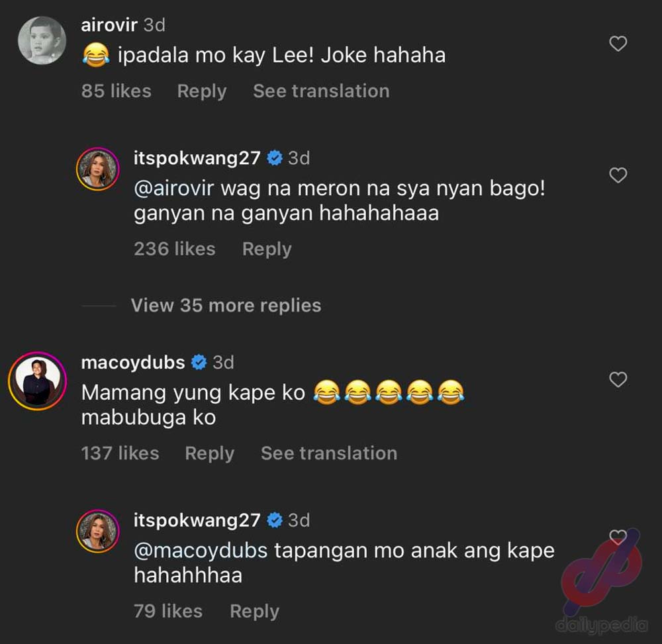View the 137 likes list
The width and height of the screenshot is (662, 644).
point(120,453)
